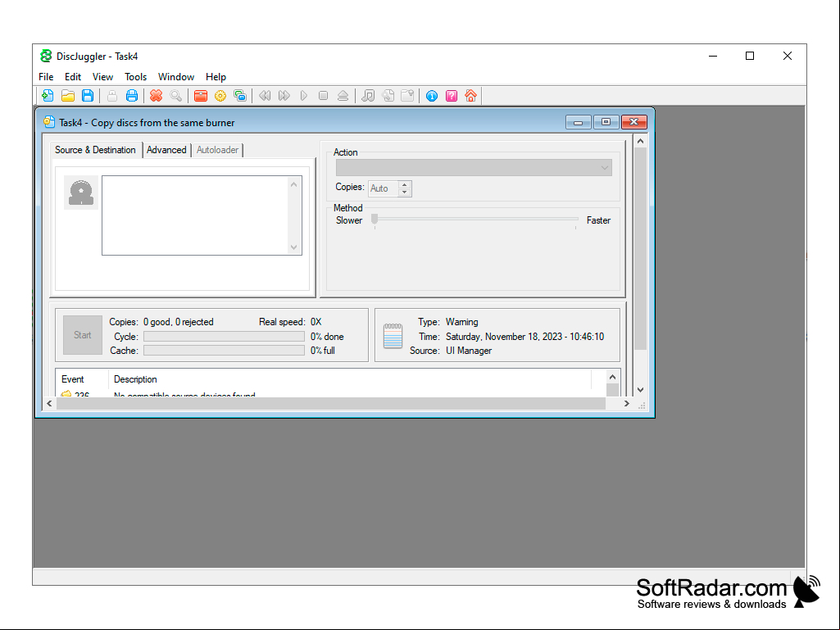
Task: Create a new task with toolbar icon
Action: click(48, 96)
